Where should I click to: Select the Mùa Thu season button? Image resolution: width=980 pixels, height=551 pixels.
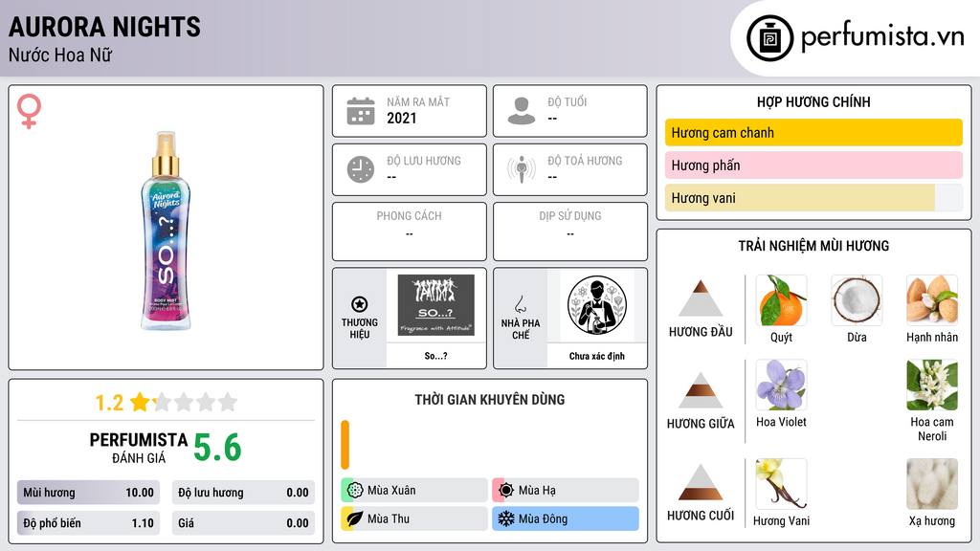coord(414,518)
